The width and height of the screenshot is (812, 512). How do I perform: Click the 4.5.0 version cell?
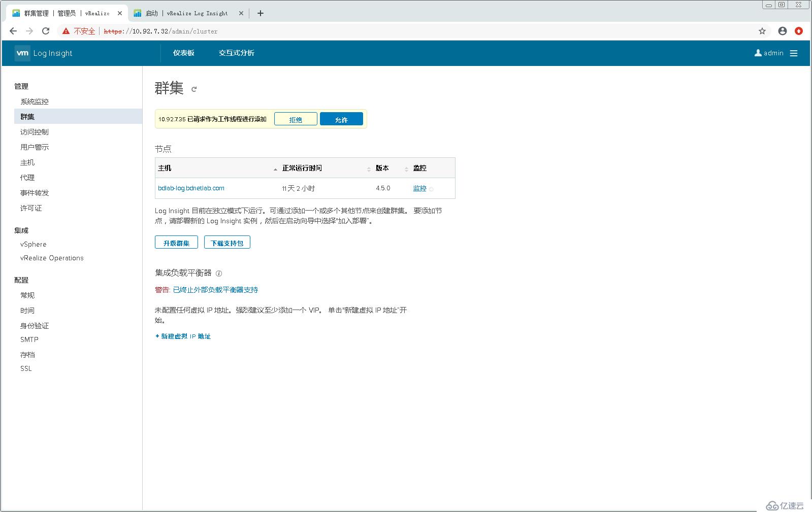[383, 188]
